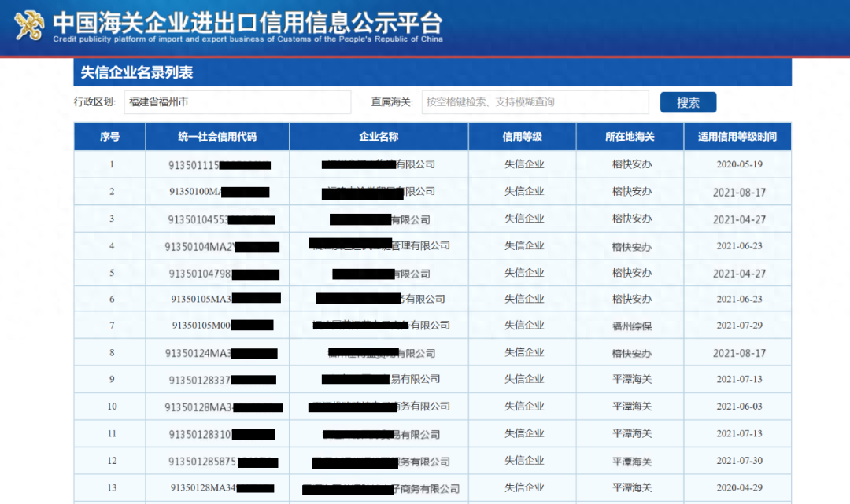
Task: Select credit code starting 91350128MA34
Action: [x=222, y=487]
